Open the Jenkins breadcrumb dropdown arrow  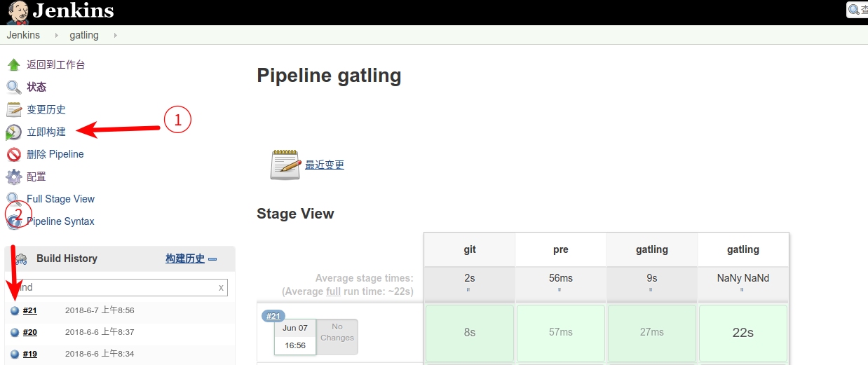coord(56,35)
